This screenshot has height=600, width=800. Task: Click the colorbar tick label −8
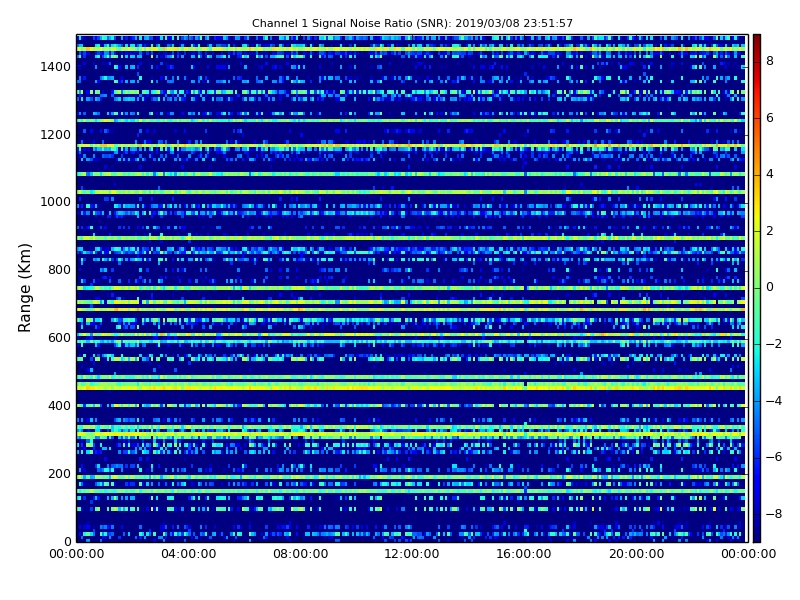(x=774, y=514)
